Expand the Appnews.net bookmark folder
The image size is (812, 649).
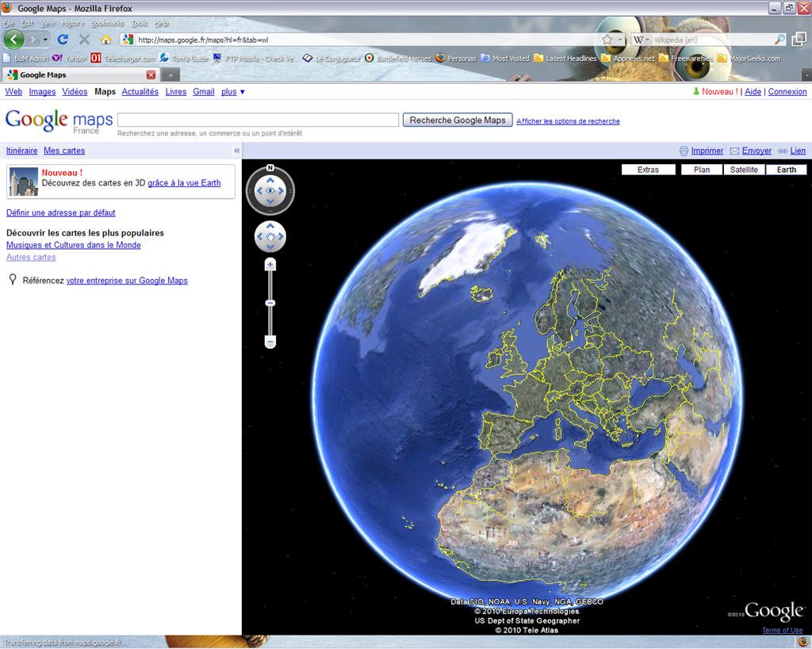coord(628,58)
